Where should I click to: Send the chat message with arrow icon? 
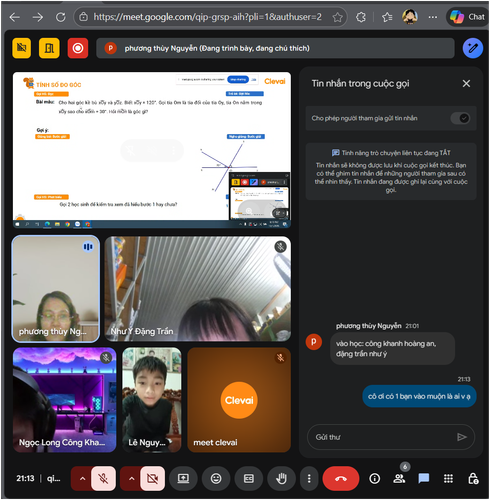tap(461, 437)
